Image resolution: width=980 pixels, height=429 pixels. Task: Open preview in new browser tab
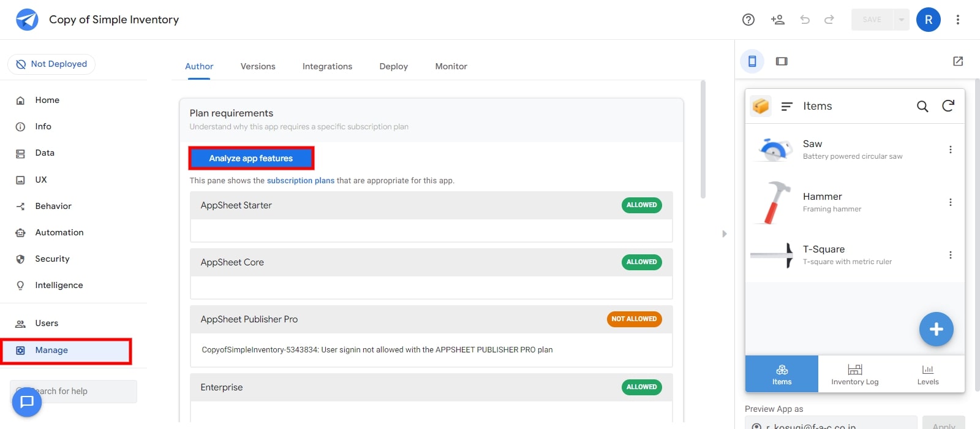(x=958, y=61)
